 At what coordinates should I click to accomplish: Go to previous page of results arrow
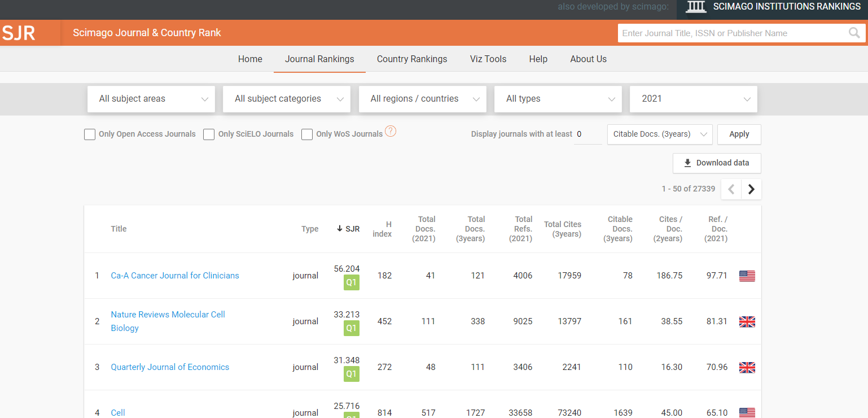(731, 189)
